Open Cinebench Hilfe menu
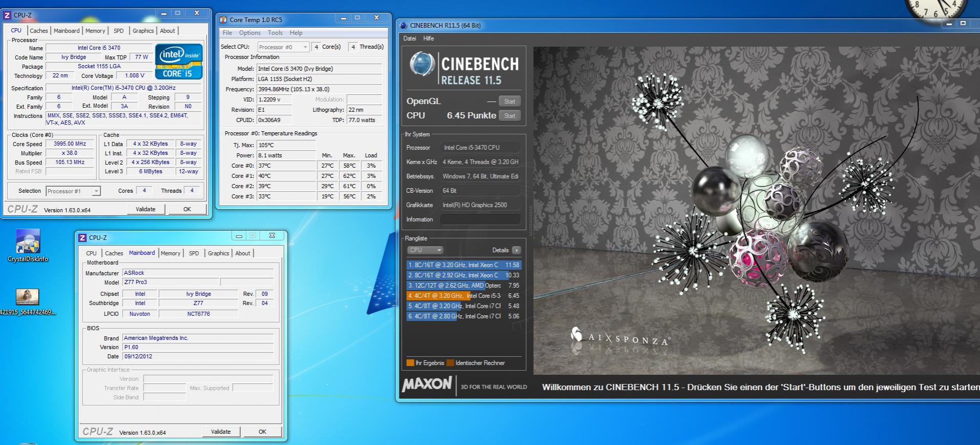This screenshot has height=445, width=980. 429,38
